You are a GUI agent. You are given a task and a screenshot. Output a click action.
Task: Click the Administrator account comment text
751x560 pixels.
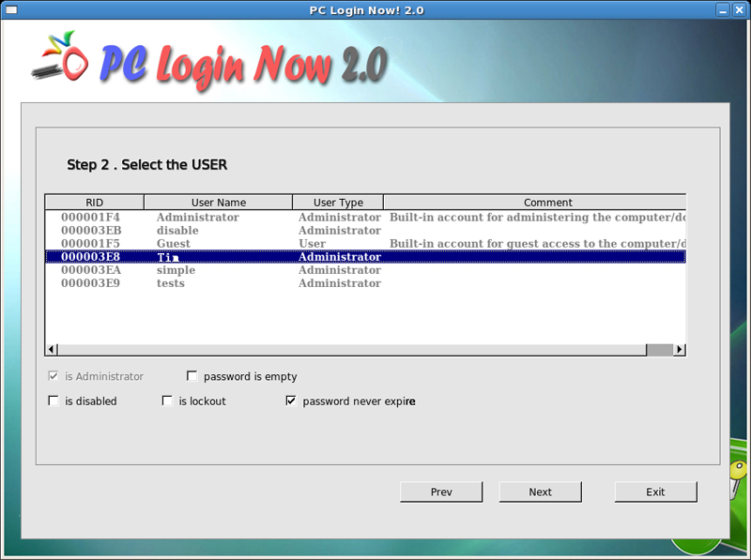point(537,218)
